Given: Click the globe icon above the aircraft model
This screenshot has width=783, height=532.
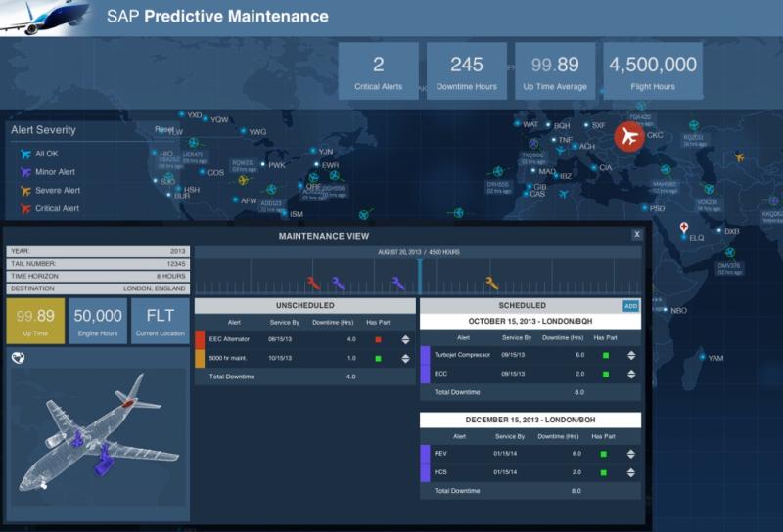Looking at the screenshot, I should pyautogui.click(x=18, y=357).
